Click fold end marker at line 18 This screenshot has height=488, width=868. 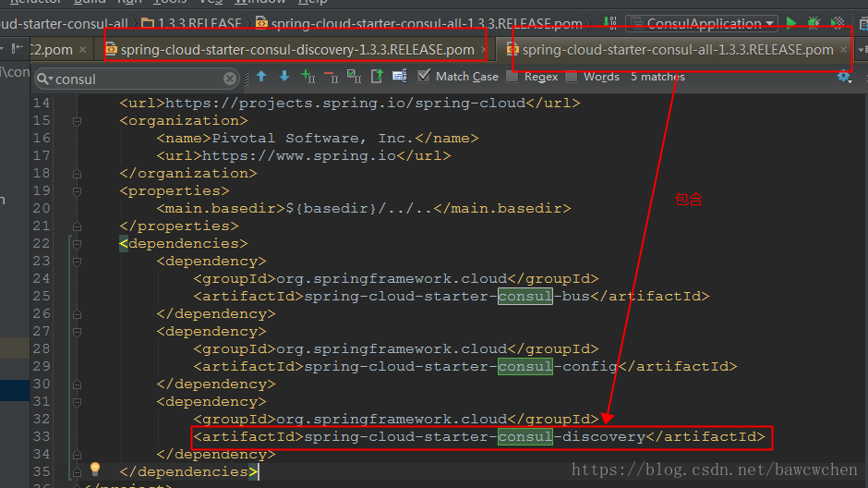coord(77,174)
